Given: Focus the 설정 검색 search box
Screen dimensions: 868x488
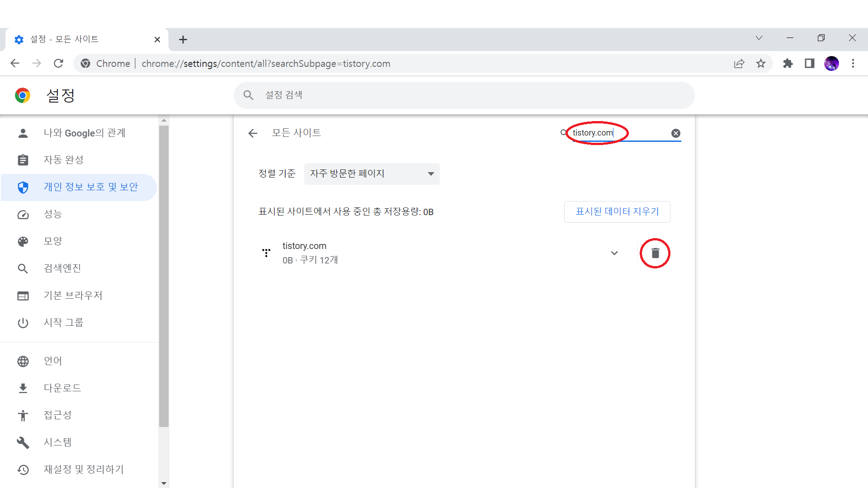Looking at the screenshot, I should click(464, 95).
